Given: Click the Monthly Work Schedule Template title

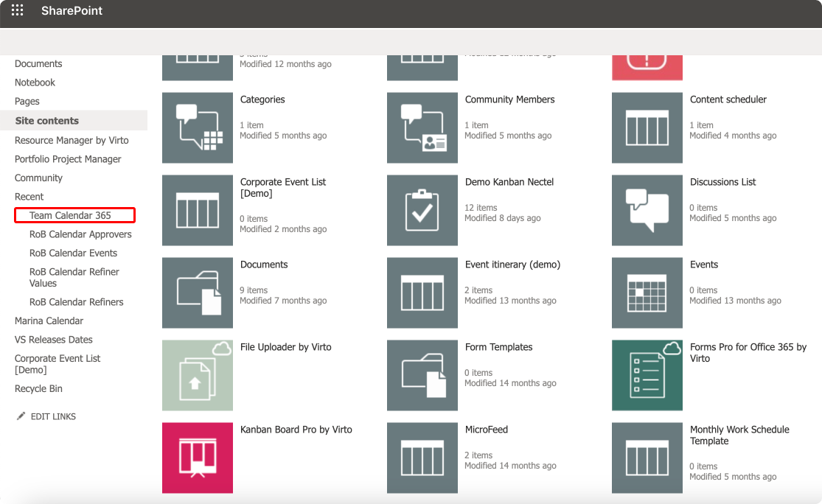Looking at the screenshot, I should pos(739,435).
